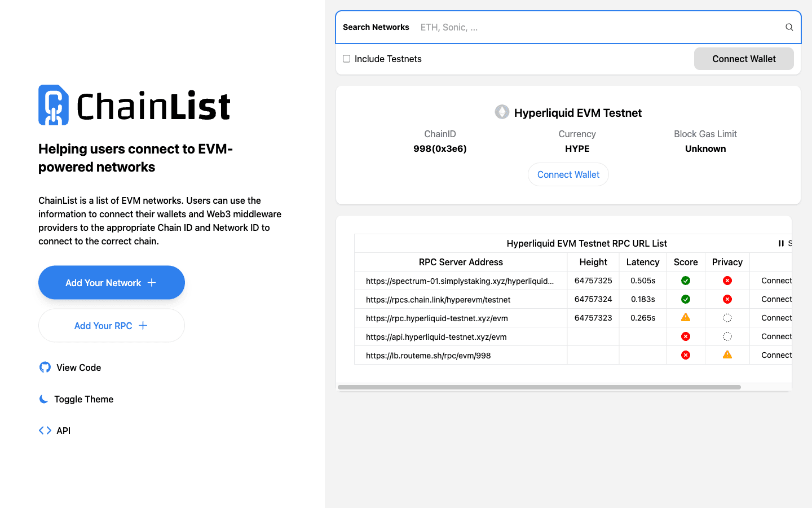Image resolution: width=812 pixels, height=508 pixels.
Task: Click the Hyperliquid EVM Testnet chain icon
Action: 502,112
